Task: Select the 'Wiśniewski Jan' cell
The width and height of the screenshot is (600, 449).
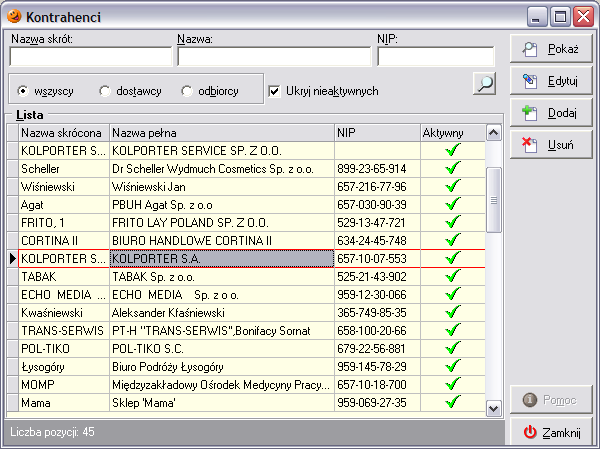Action: (222, 186)
